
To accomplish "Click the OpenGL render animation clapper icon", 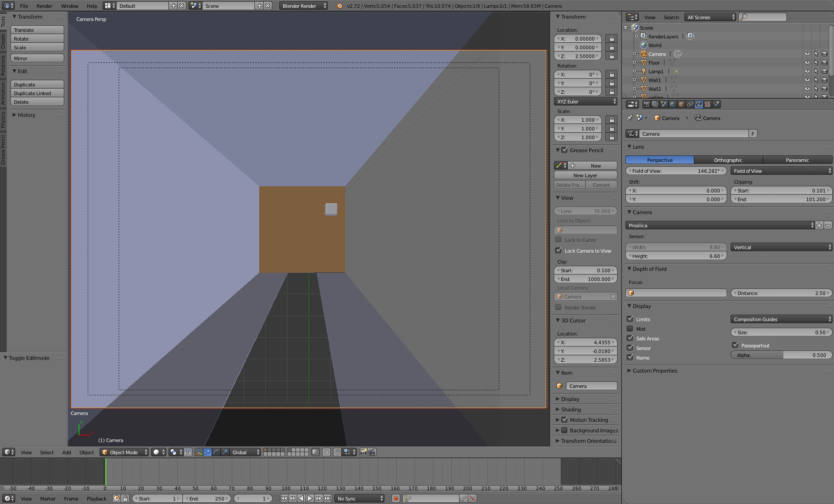I will tap(372, 452).
